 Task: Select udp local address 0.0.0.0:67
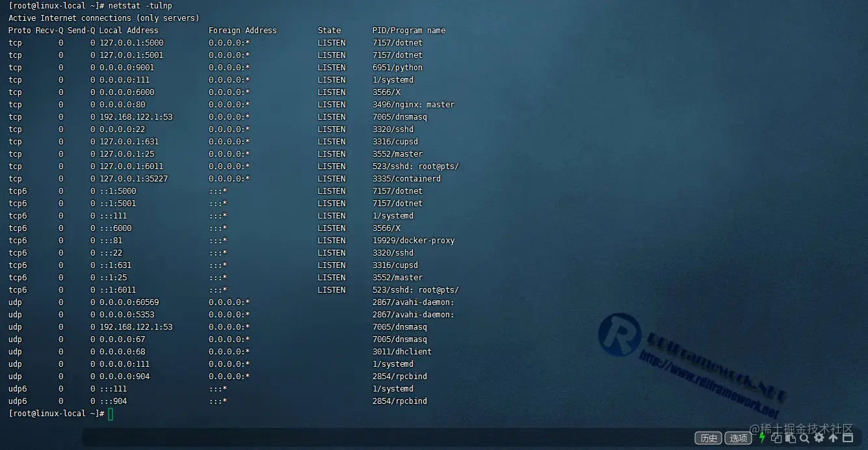[122, 339]
